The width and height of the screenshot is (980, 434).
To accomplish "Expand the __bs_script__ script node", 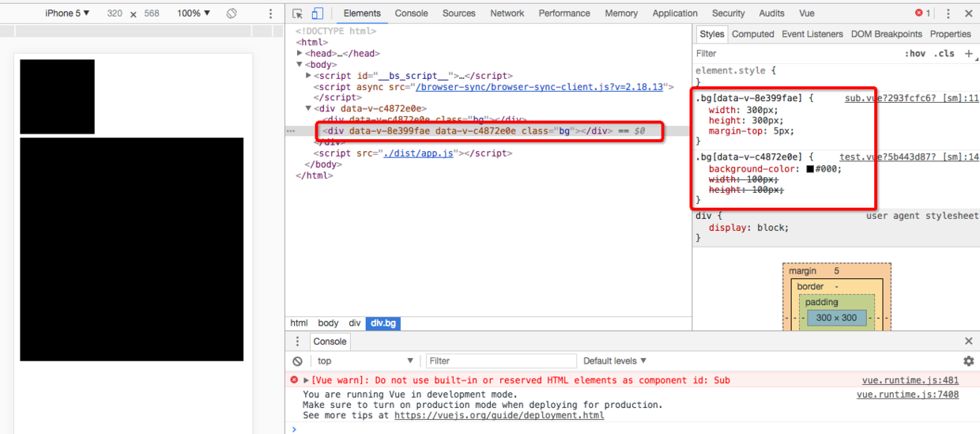I will [x=309, y=76].
